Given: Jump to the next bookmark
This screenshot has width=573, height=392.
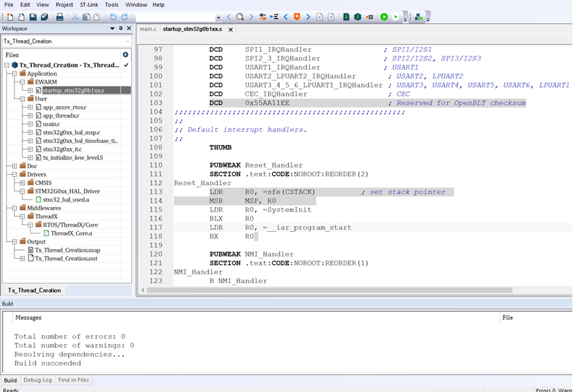Looking at the screenshot, I should click(308, 17).
